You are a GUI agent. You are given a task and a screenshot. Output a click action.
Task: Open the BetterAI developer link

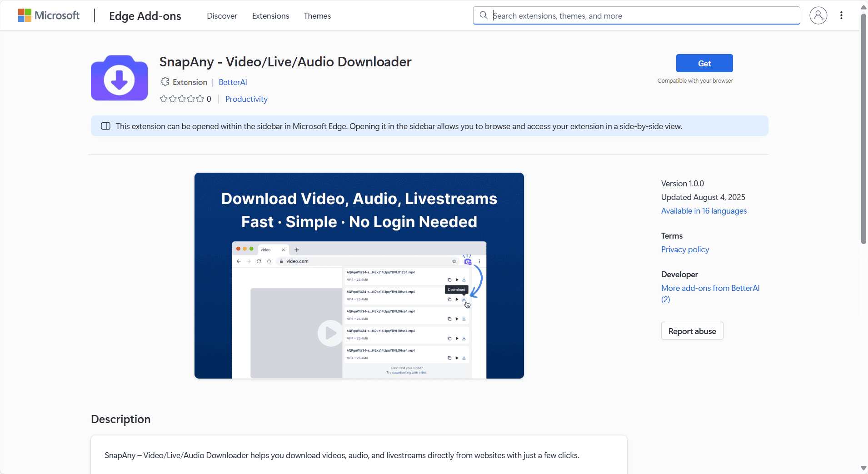click(x=233, y=82)
